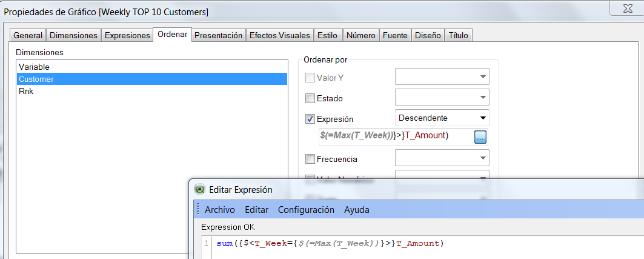Open the Fuente tab
The height and width of the screenshot is (259, 644).
(x=395, y=35)
